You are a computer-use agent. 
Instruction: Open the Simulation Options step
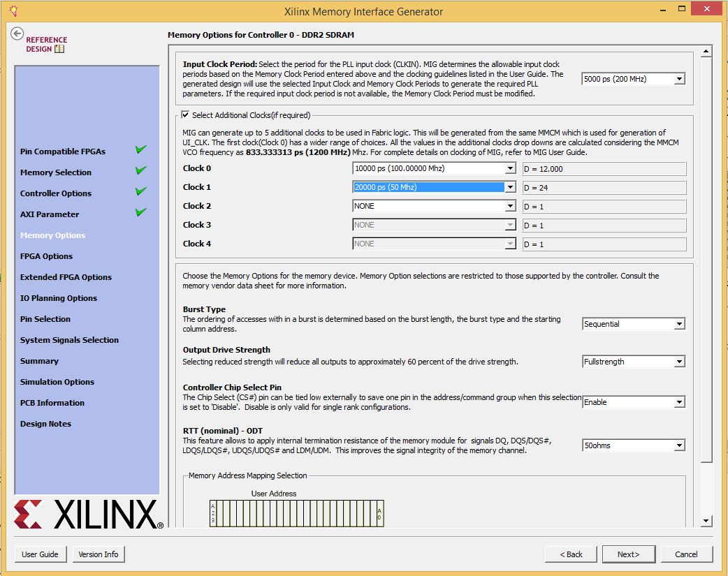click(x=57, y=381)
